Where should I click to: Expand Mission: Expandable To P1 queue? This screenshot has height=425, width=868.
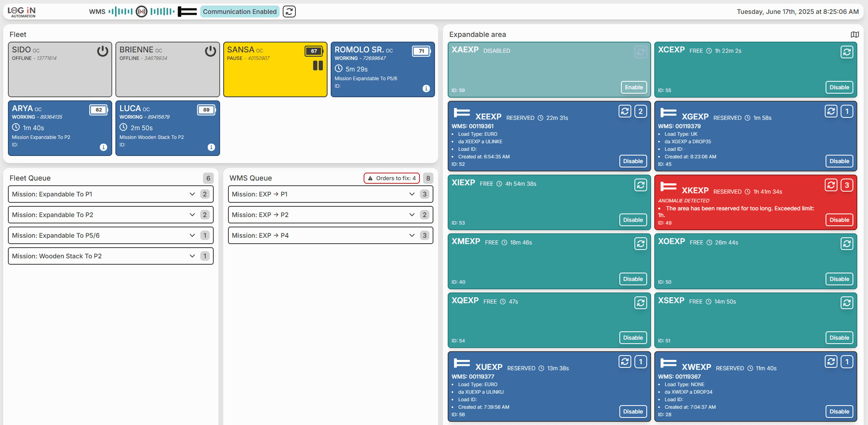tap(111, 194)
